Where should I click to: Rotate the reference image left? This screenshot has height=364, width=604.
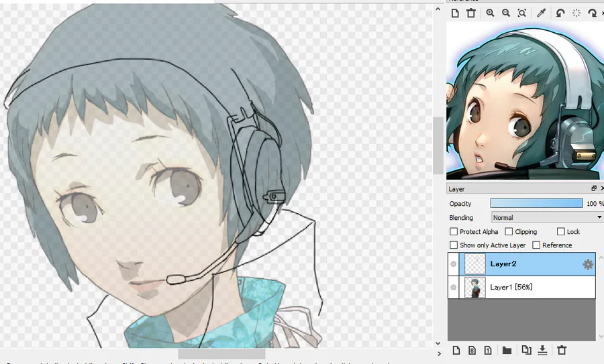pos(560,13)
